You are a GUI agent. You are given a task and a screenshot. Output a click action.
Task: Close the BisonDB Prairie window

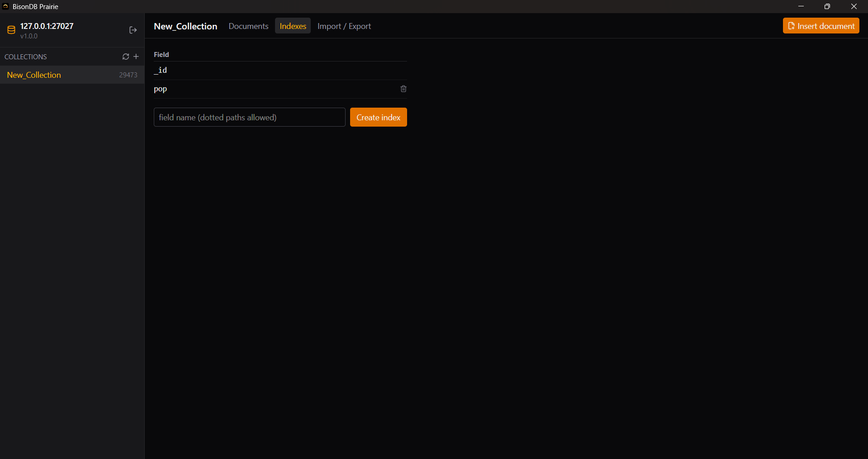(x=854, y=6)
